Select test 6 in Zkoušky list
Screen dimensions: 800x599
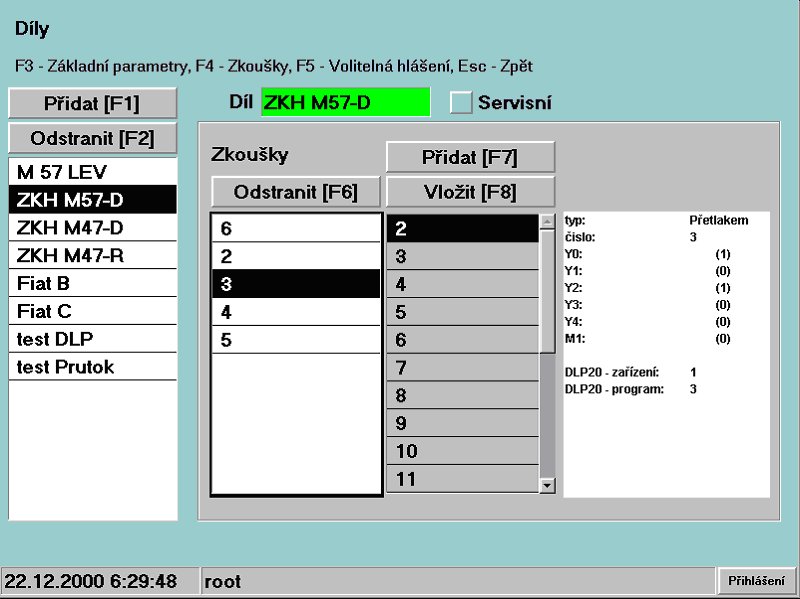296,229
